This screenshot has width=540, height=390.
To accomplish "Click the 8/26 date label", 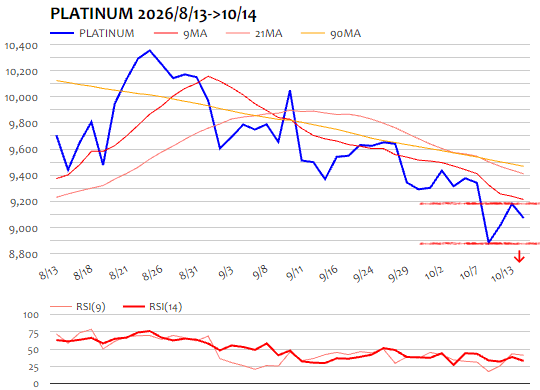I will pos(153,273).
